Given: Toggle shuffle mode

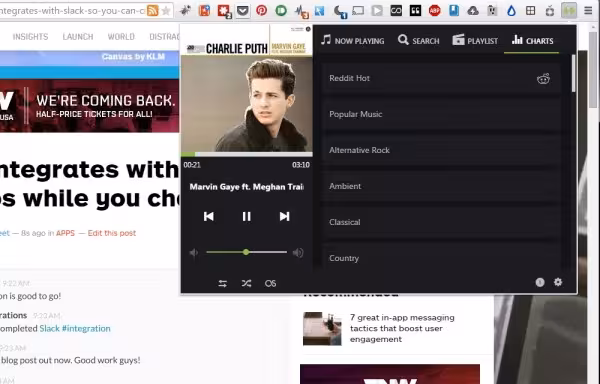Looking at the screenshot, I should click(246, 283).
